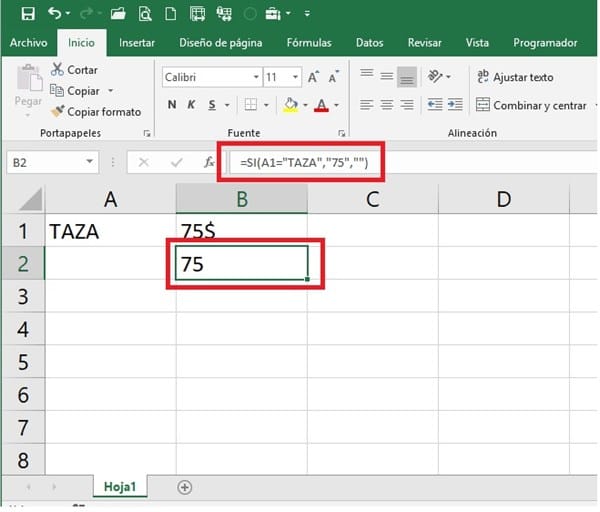The height and width of the screenshot is (512, 600).
Task: Increase font size with the larger A icon
Action: pos(314,77)
